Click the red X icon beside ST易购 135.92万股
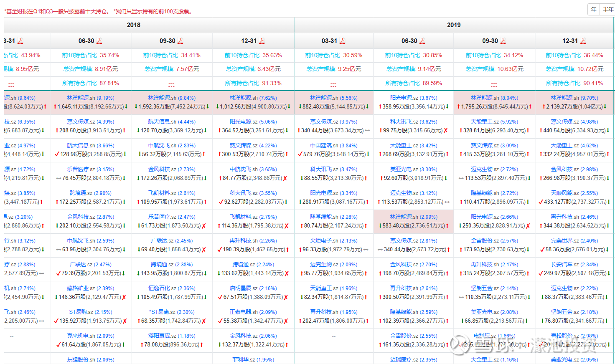The height and width of the screenshot is (364, 615). pos(125,321)
